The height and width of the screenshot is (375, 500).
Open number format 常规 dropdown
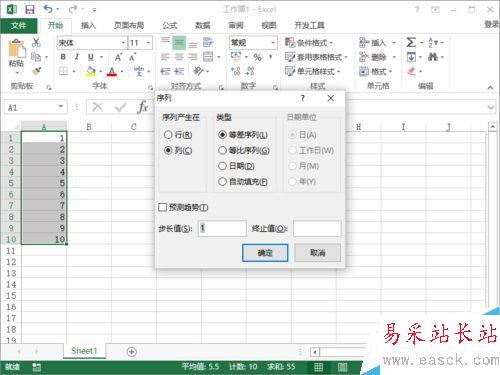(x=273, y=43)
